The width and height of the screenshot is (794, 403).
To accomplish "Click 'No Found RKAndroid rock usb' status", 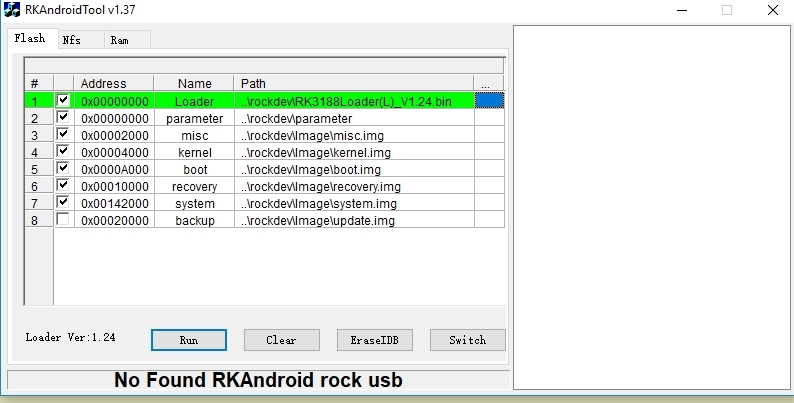I will point(258,380).
